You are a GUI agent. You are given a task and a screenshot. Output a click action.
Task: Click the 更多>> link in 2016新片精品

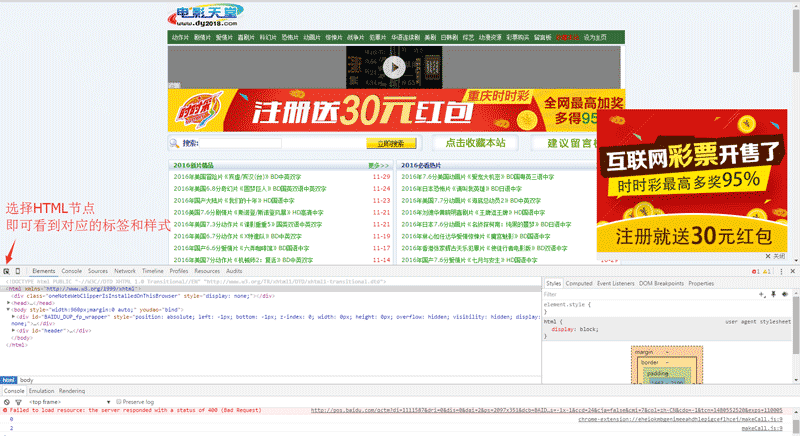click(x=379, y=166)
